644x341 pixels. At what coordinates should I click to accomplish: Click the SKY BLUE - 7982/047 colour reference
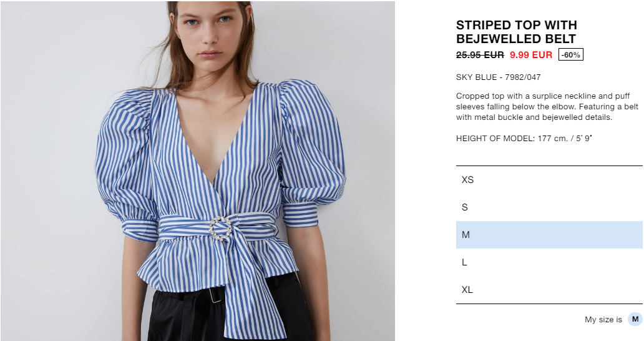click(x=498, y=77)
